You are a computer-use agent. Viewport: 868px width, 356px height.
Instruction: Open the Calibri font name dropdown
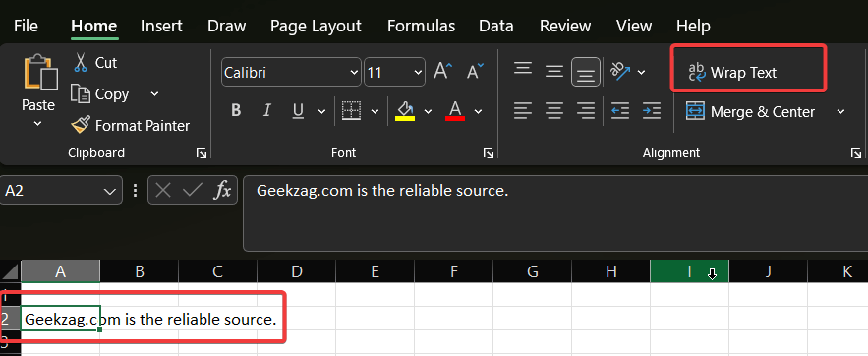point(354,73)
